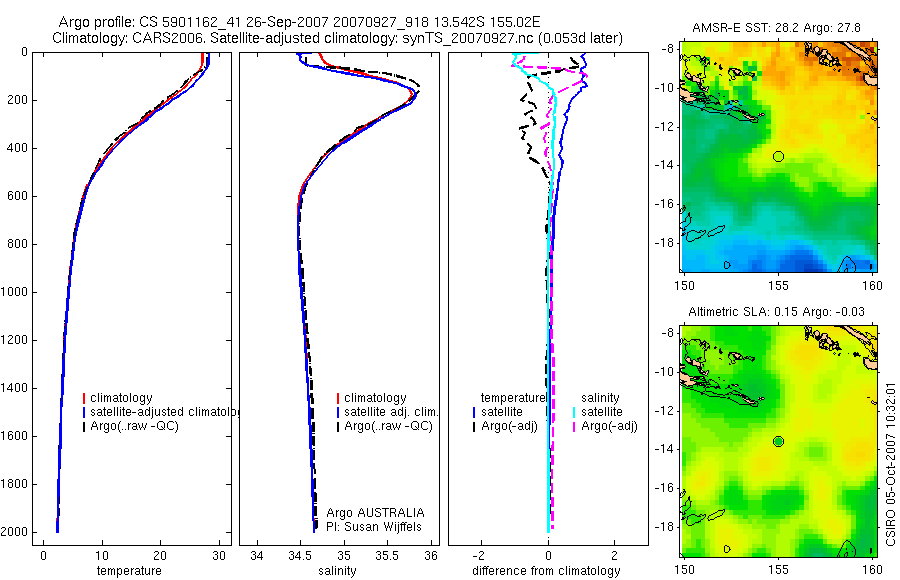Click 'satellite-adjusted climatolog' legend entry
The width and height of the screenshot is (900, 580).
point(165,412)
